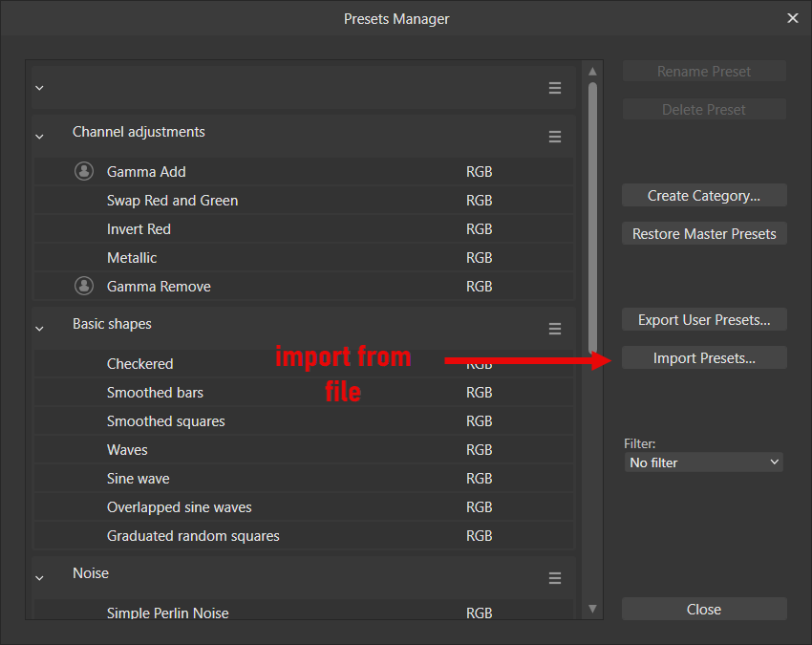Click Restore Master Presets
This screenshot has height=645, width=812.
click(x=704, y=234)
